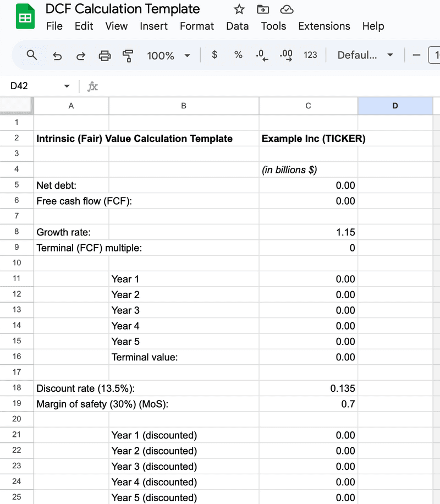Open the 100% zoom dropdown
Viewport: 440px width, 504px height.
(x=168, y=55)
